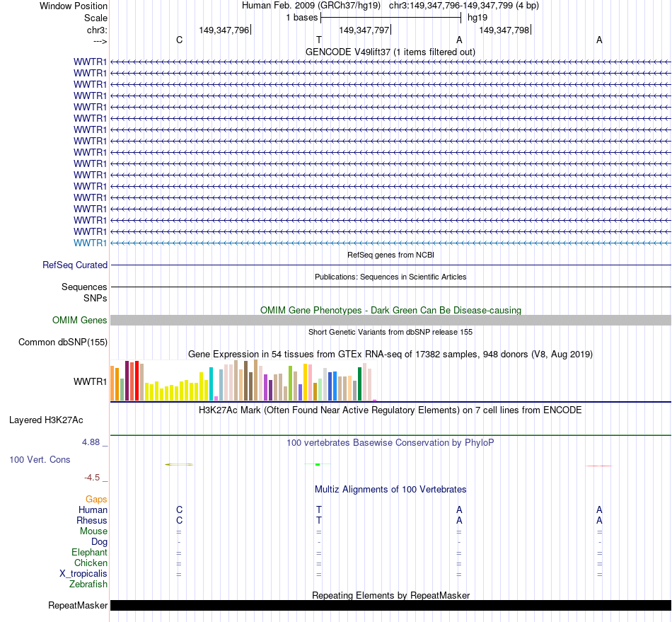
Task: Click the chr3:149,347,796-149,347,799 (4 bp) position text
Action: click(464, 6)
